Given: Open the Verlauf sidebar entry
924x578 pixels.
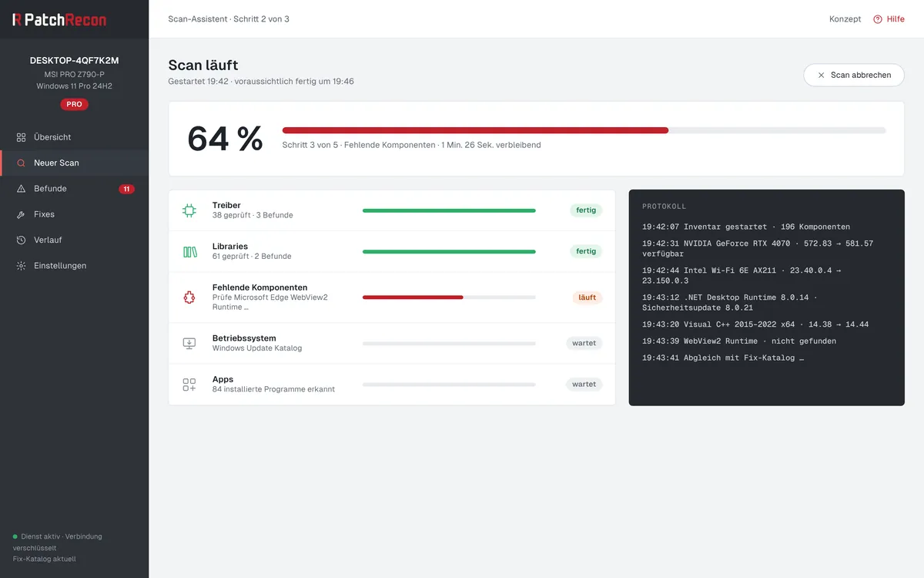Looking at the screenshot, I should tap(74, 240).
